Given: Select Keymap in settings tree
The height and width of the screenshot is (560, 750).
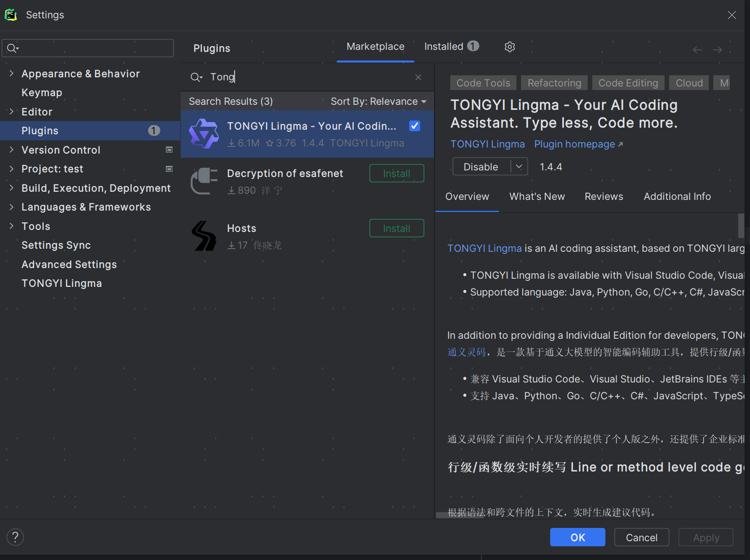Looking at the screenshot, I should (x=42, y=93).
